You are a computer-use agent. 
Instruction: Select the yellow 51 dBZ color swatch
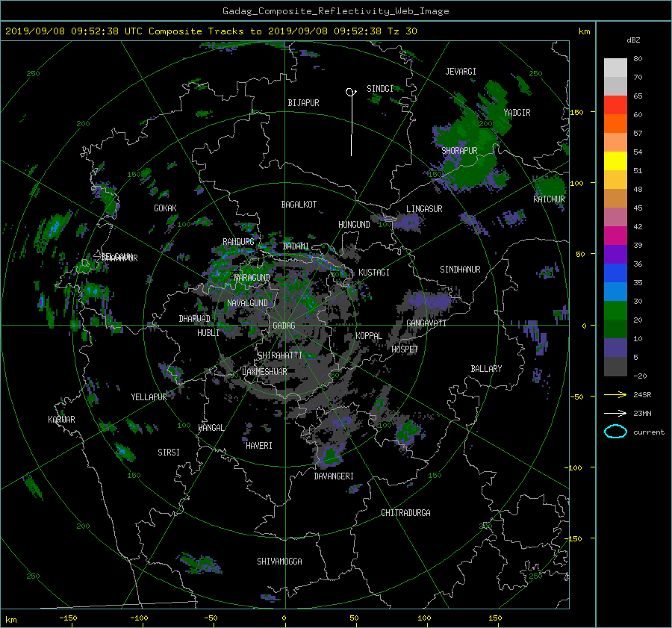615,161
